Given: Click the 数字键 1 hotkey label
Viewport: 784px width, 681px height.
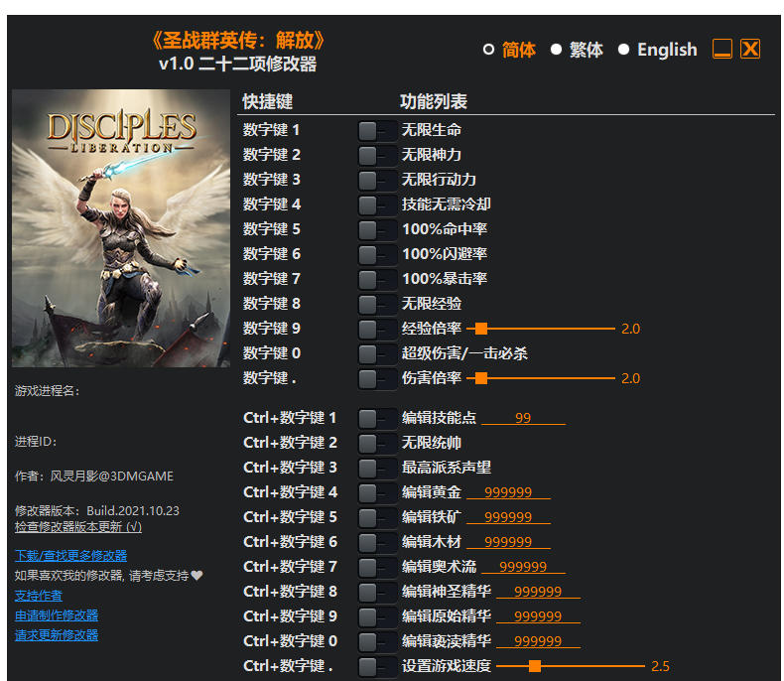Looking at the screenshot, I should tap(271, 130).
